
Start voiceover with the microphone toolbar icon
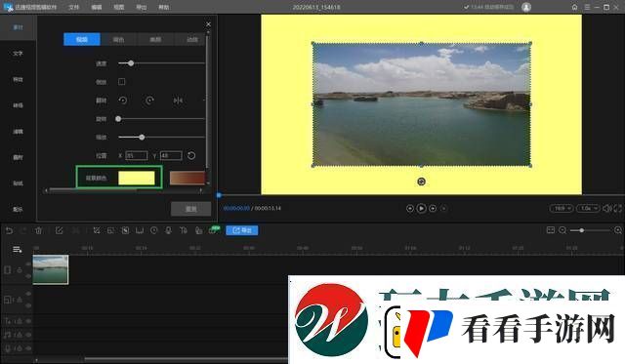pos(168,230)
